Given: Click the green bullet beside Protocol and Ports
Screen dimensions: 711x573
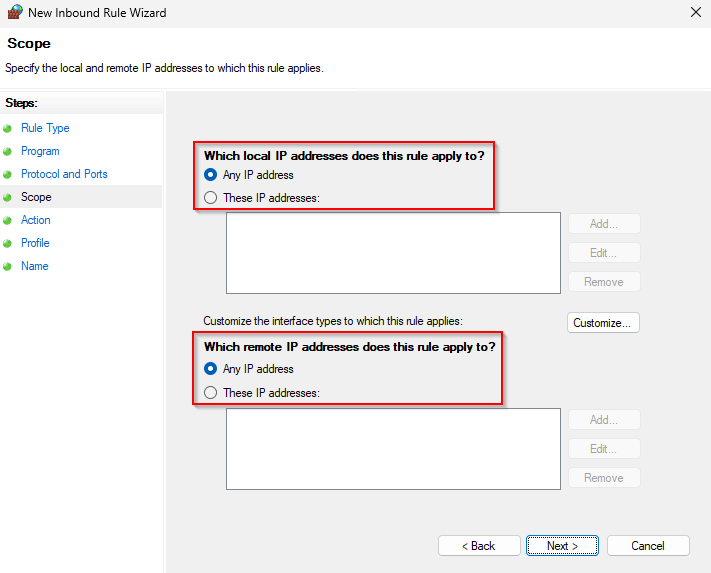Looking at the screenshot, I should pos(8,175).
